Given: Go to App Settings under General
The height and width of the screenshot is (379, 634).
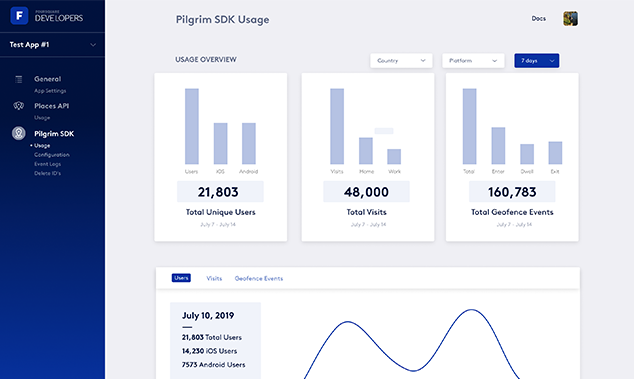Looking at the screenshot, I should tap(50, 91).
